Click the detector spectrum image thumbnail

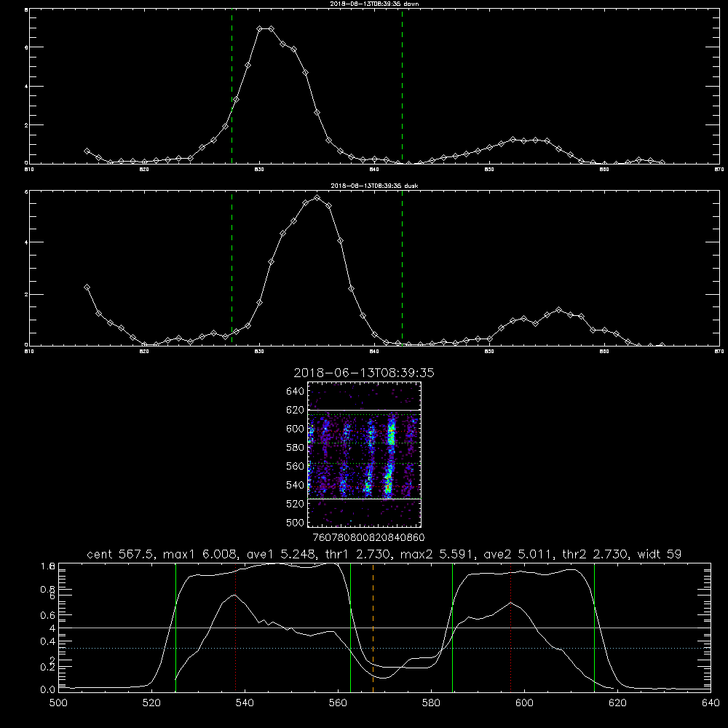click(364, 454)
